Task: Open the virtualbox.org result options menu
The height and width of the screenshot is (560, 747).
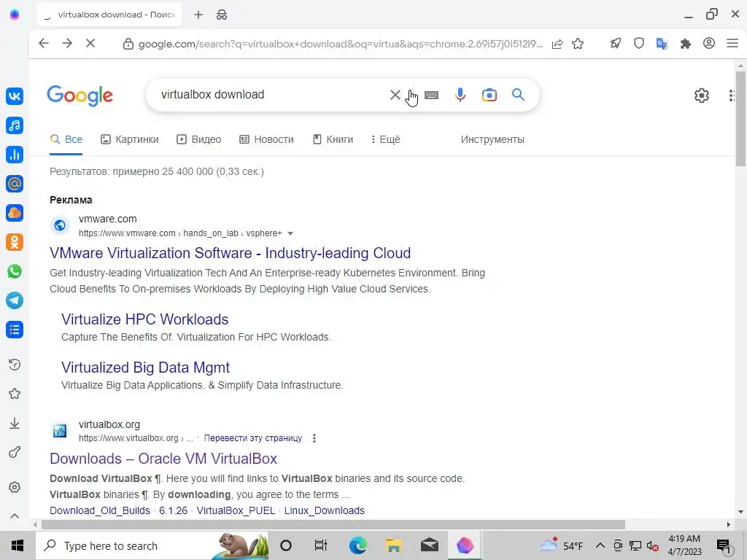Action: click(x=314, y=438)
